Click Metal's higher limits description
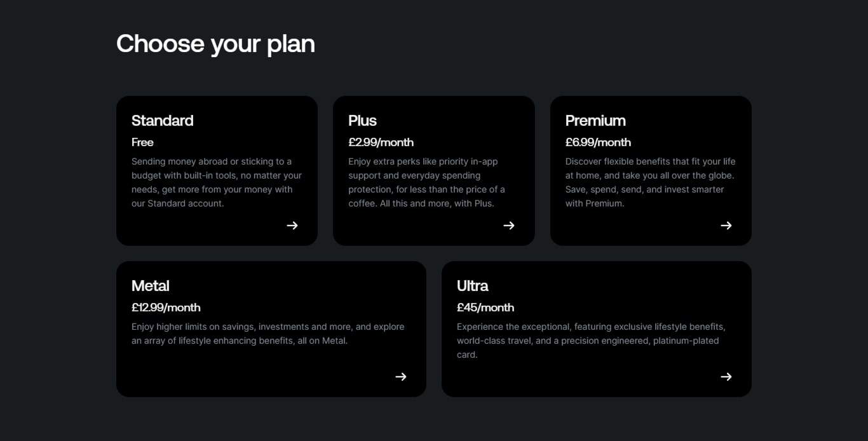This screenshot has width=868, height=441. pyautogui.click(x=268, y=334)
